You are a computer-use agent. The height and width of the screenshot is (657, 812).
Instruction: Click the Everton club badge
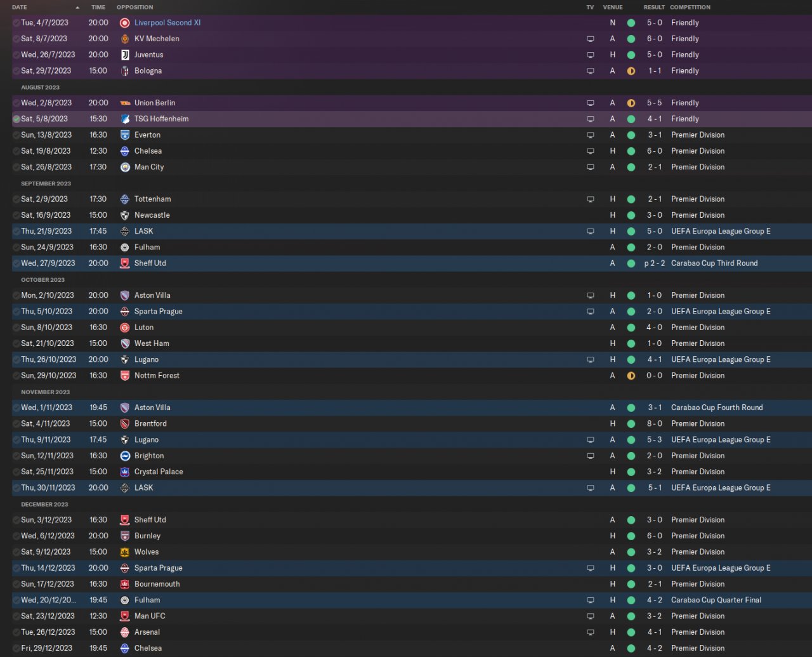point(125,135)
